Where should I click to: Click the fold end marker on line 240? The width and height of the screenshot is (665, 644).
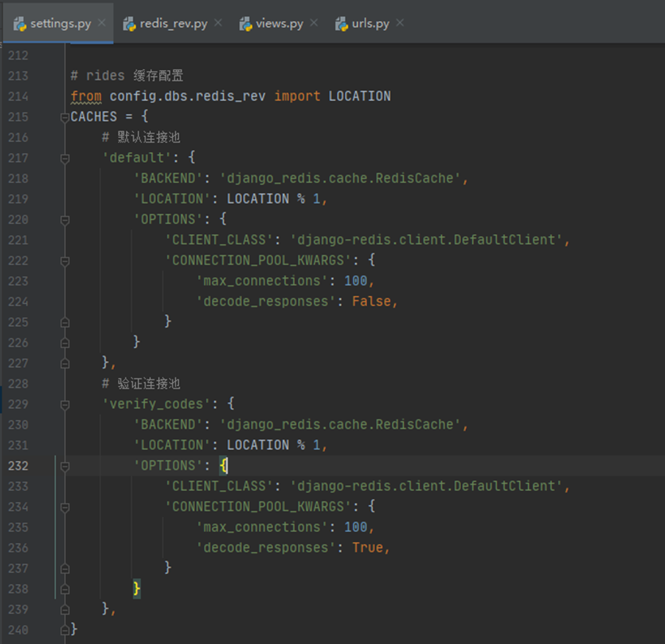tap(64, 630)
